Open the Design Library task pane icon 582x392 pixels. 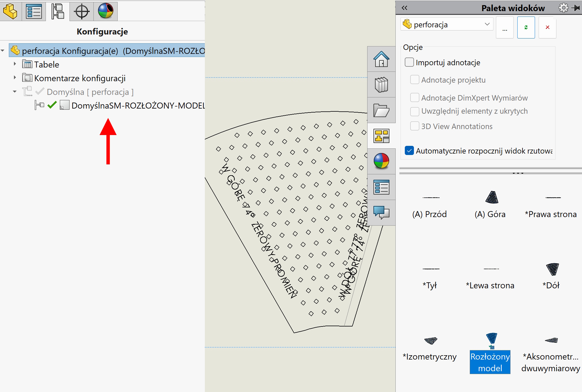pos(381,85)
